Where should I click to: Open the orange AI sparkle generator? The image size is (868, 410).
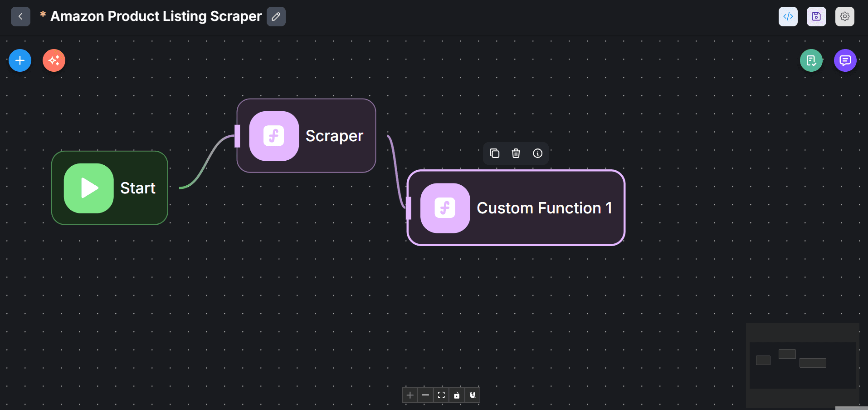pos(54,60)
